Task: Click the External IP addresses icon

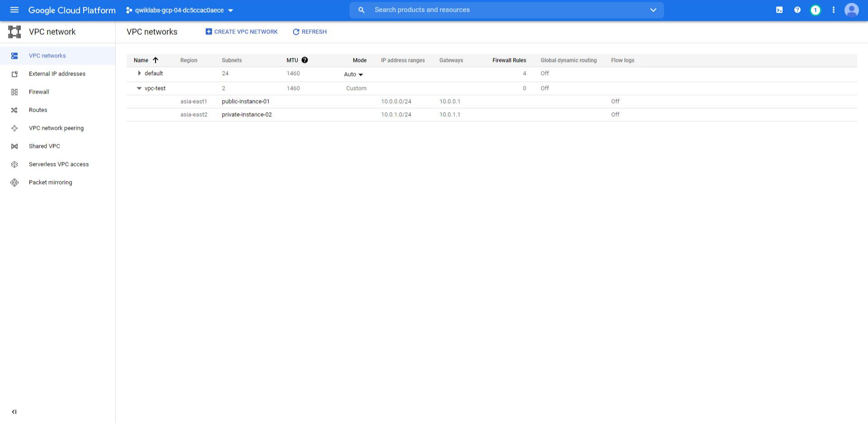Action: pos(14,74)
